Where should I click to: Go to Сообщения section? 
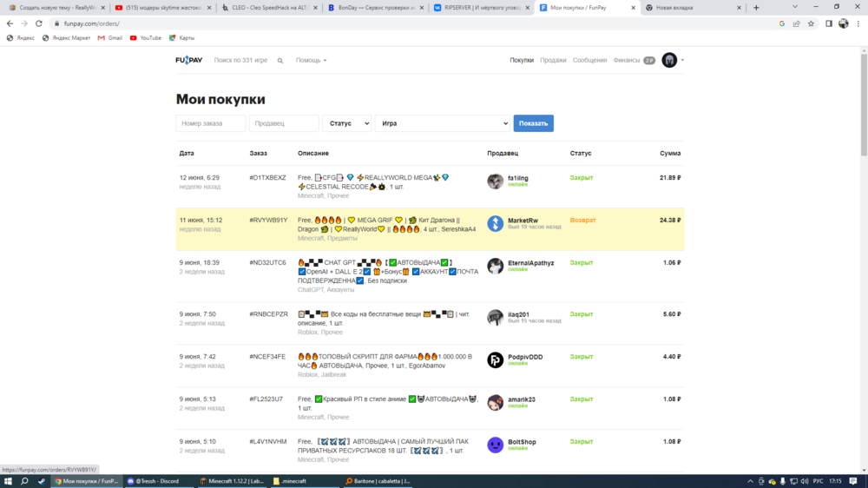coord(589,61)
